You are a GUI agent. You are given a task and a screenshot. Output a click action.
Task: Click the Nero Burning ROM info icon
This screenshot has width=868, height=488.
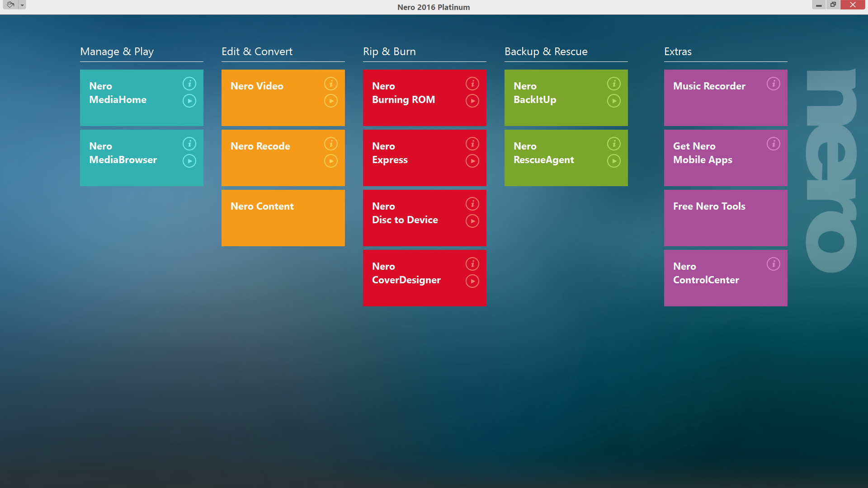472,83
